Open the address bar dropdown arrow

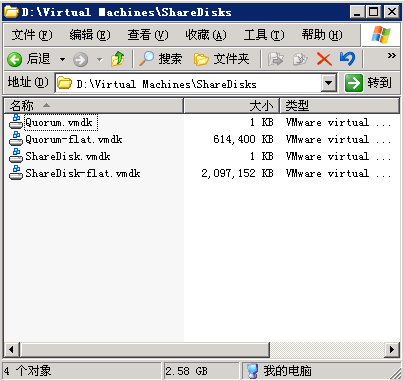point(329,82)
